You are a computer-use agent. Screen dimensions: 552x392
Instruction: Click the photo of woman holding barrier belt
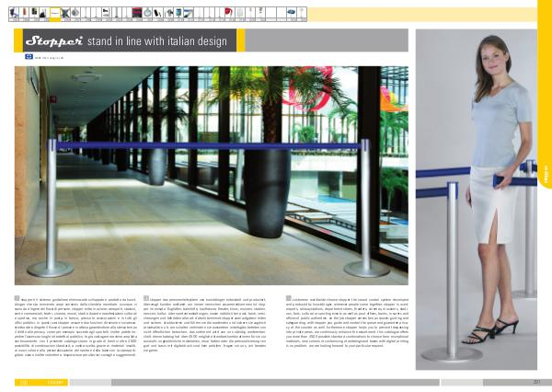pyautogui.click(x=477, y=200)
